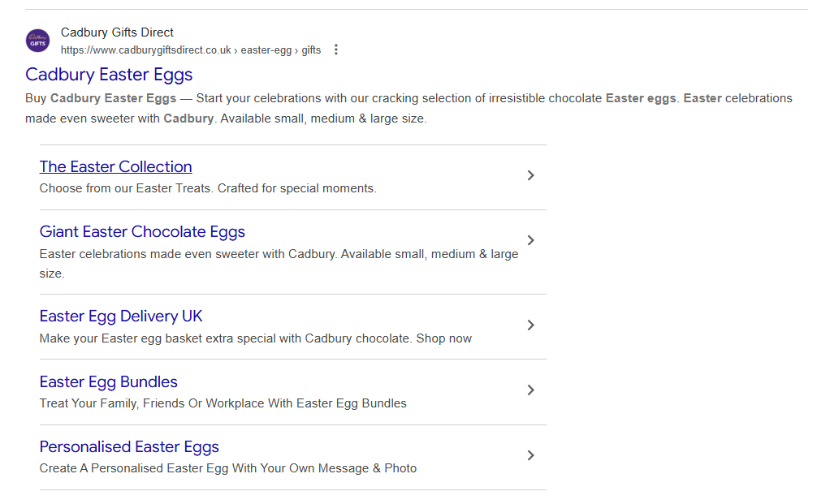Viewport: 830px width, 504px height.
Task: Click the 'Make your Easter egg basket' description
Action: point(255,338)
